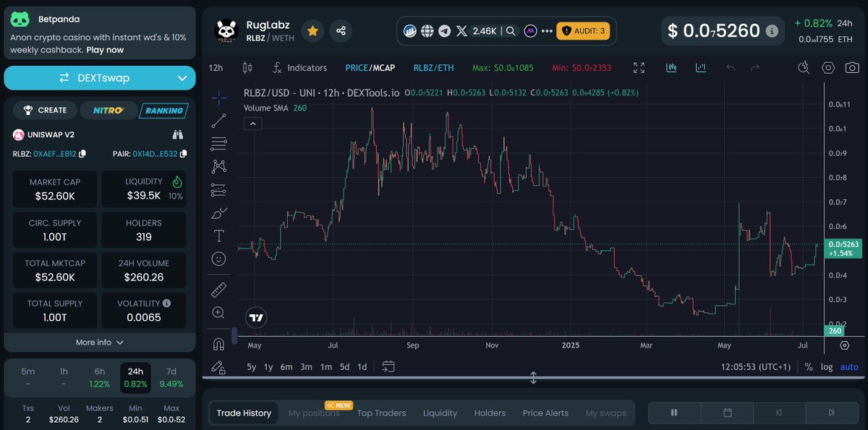868x430 pixels.
Task: Take a chart snapshot with camera
Action: pyautogui.click(x=852, y=68)
